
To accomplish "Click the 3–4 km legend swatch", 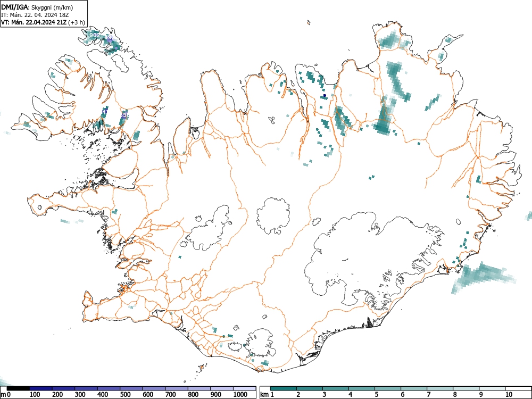I will (336, 388).
